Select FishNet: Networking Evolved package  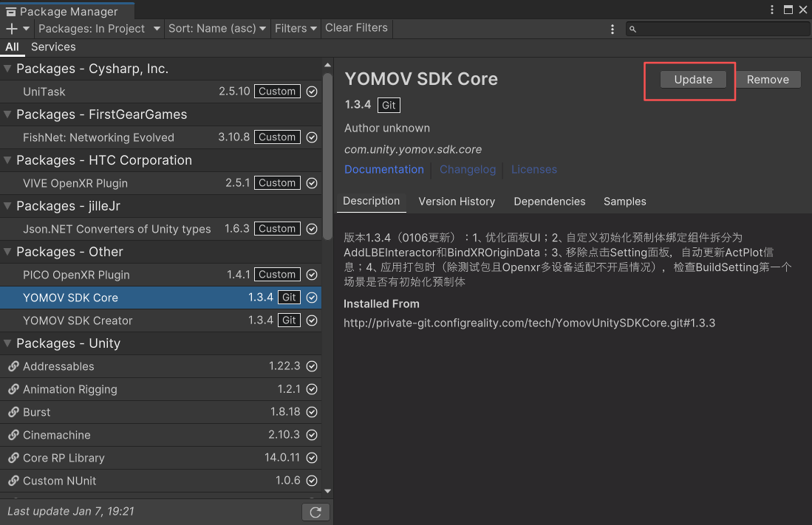point(160,137)
